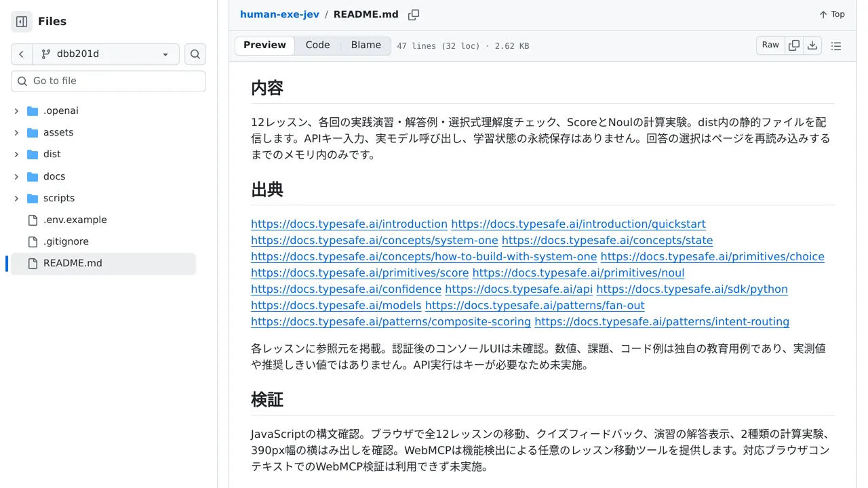The height and width of the screenshot is (488, 868).
Task: Click the Files panel title
Action: point(52,22)
